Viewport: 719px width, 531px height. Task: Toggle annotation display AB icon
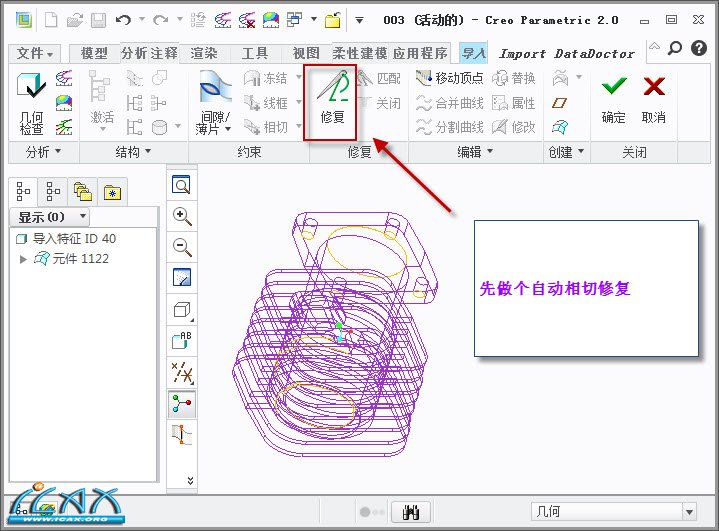click(182, 340)
